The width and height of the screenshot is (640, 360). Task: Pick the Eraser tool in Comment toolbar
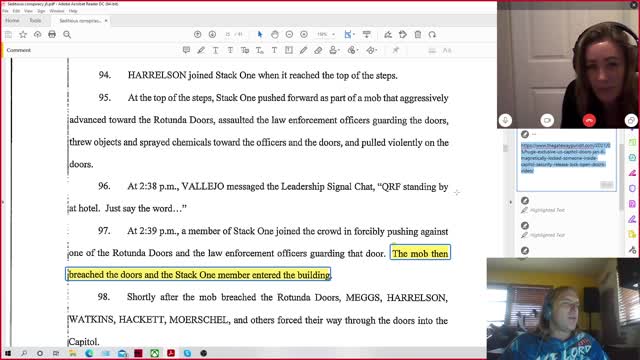[318, 50]
